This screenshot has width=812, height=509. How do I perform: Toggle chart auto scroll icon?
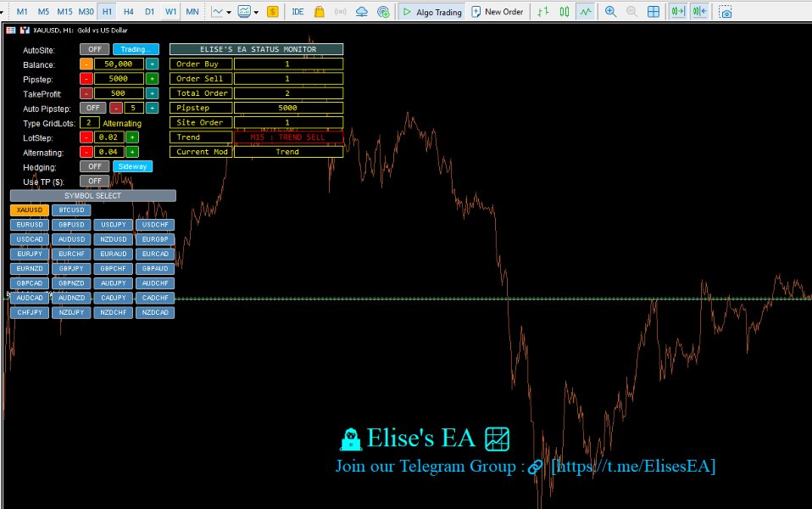(x=678, y=11)
